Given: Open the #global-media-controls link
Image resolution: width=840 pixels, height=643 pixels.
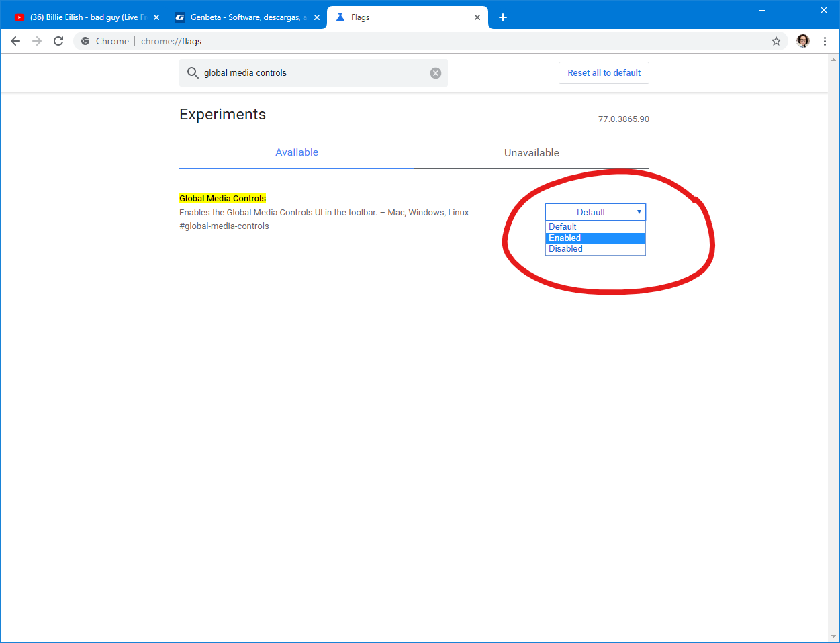Looking at the screenshot, I should [x=224, y=226].
